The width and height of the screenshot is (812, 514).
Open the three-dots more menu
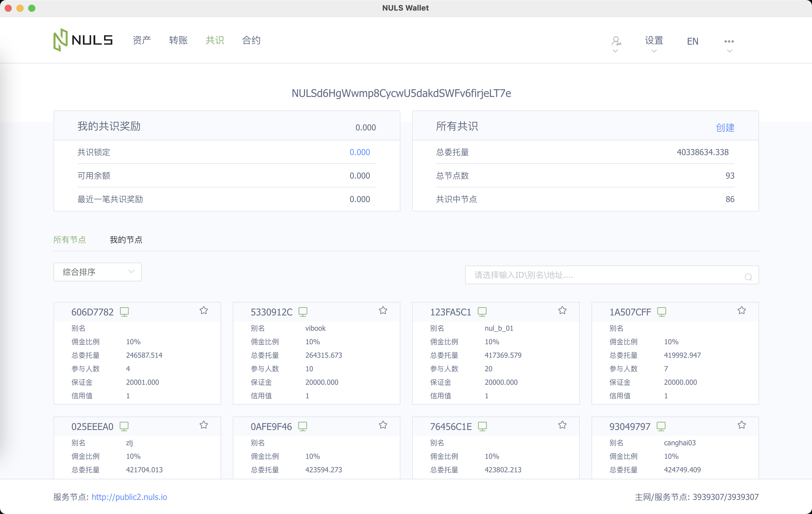729,41
